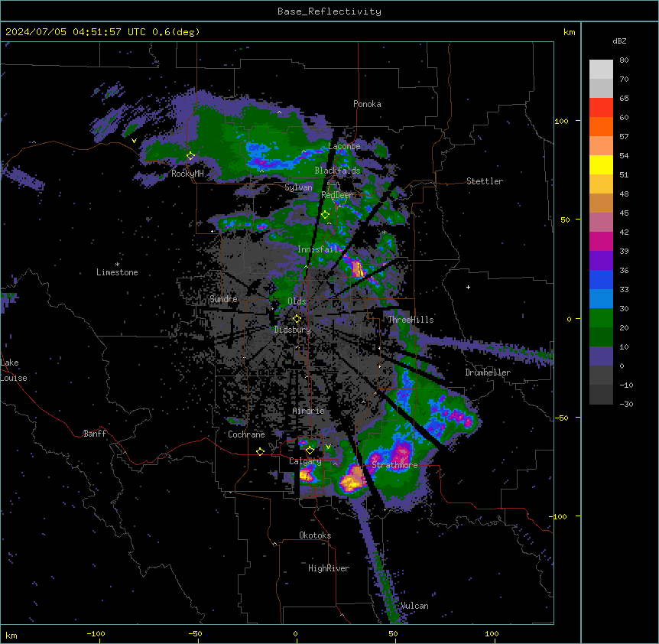659x644 pixels.
Task: Select the Didsbury city label
Action: coord(293,330)
